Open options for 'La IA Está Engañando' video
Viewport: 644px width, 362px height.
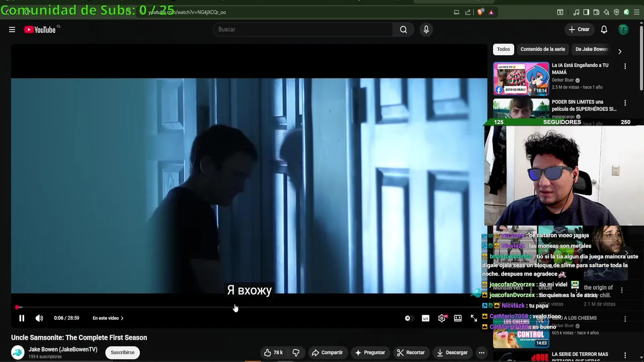pyautogui.click(x=625, y=66)
